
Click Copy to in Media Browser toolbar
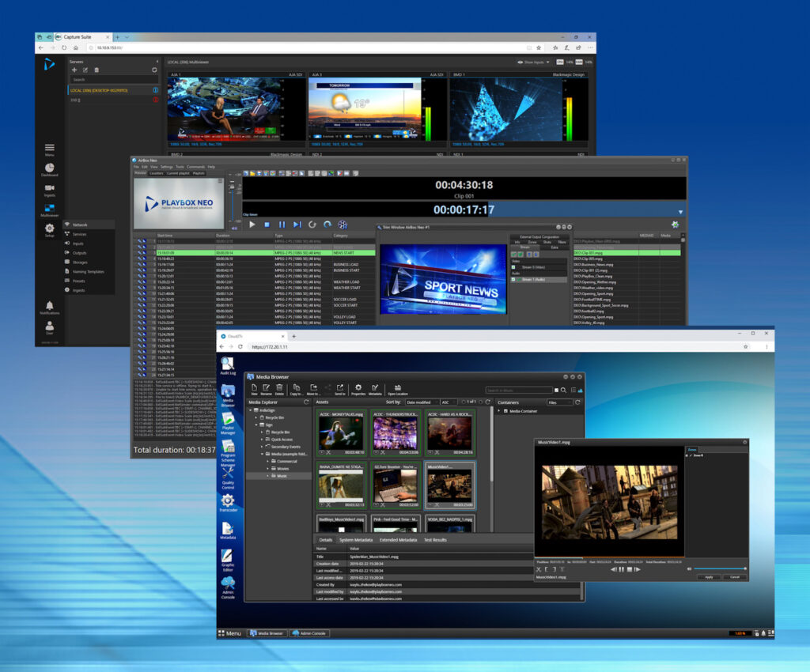pyautogui.click(x=296, y=389)
